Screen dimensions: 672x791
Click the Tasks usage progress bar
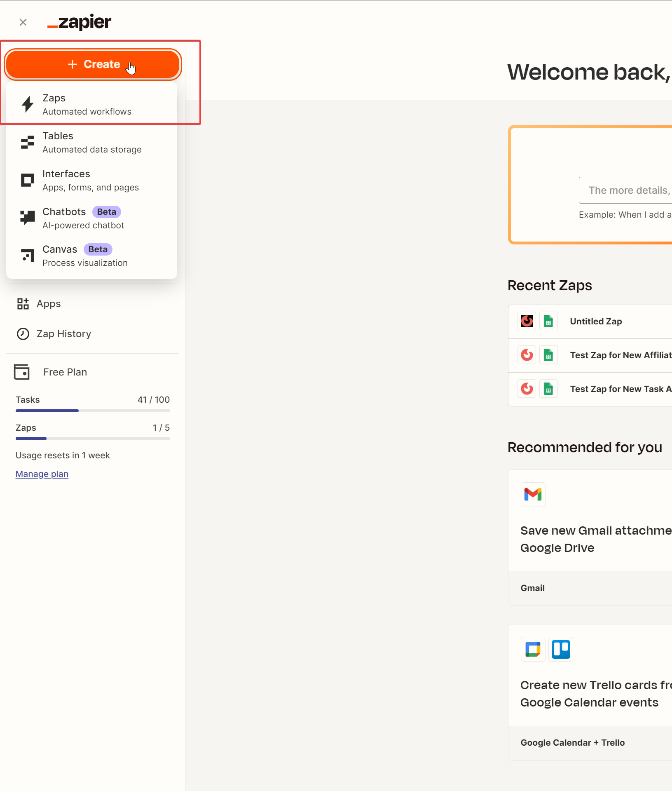92,411
